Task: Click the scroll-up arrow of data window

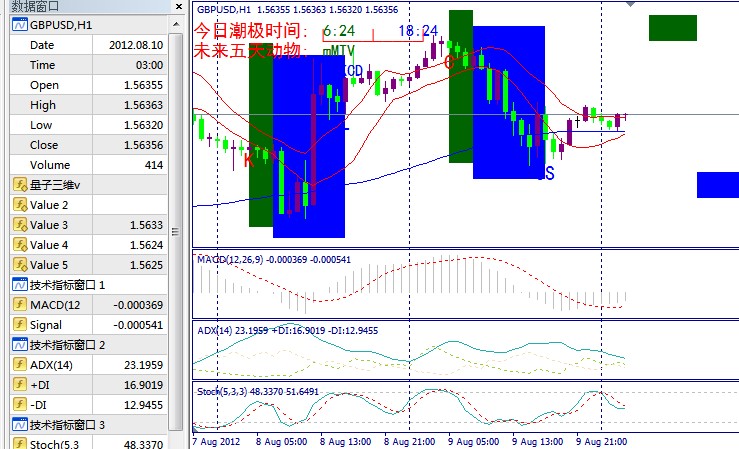Action: (176, 24)
